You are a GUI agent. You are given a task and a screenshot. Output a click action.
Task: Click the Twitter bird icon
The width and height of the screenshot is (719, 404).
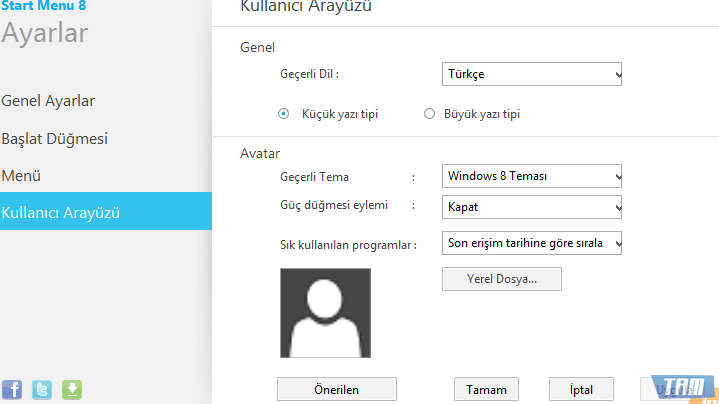(x=42, y=389)
